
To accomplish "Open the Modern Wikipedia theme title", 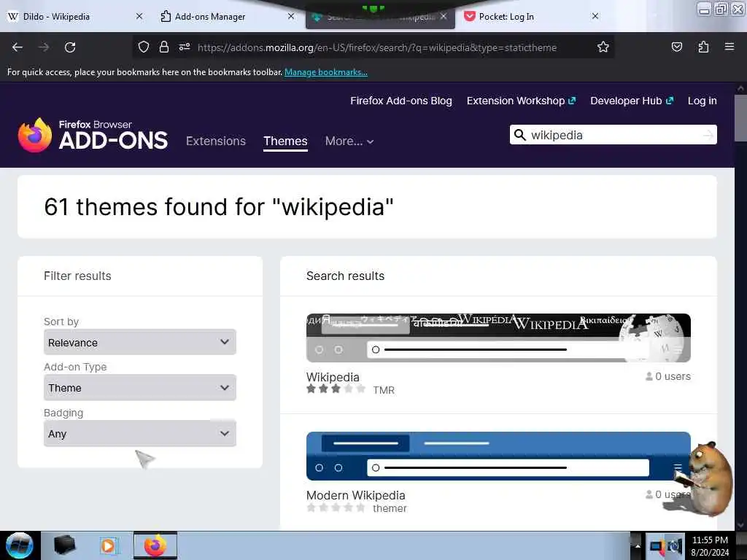I will (x=355, y=495).
